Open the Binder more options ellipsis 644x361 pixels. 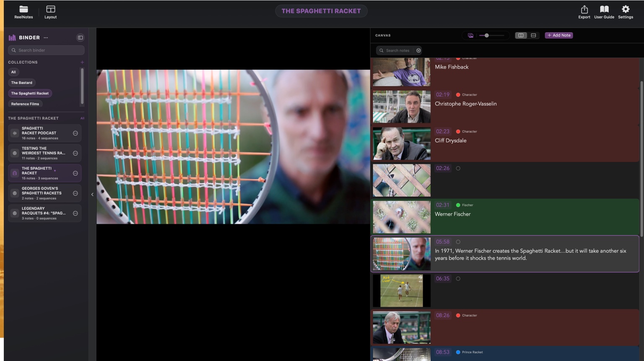(46, 38)
